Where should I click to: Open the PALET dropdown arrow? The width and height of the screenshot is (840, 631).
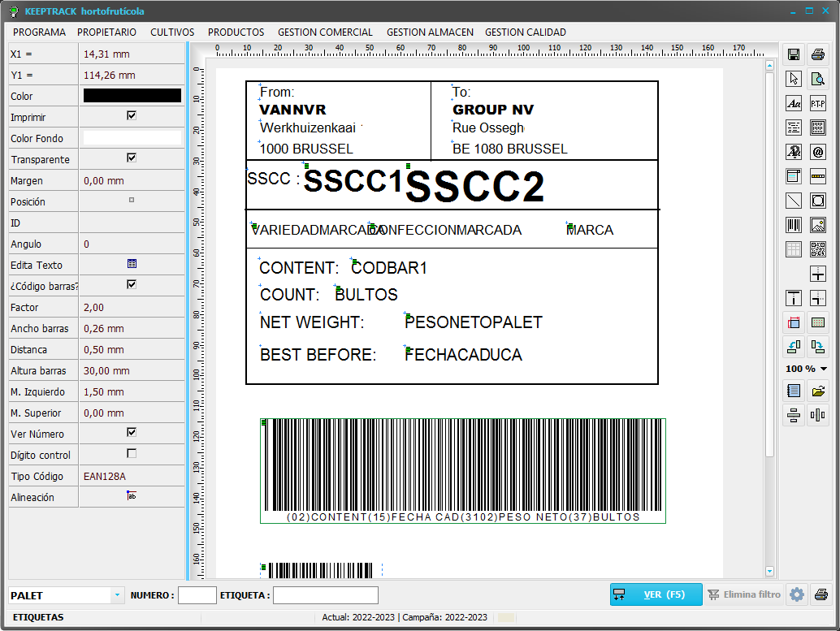point(117,595)
